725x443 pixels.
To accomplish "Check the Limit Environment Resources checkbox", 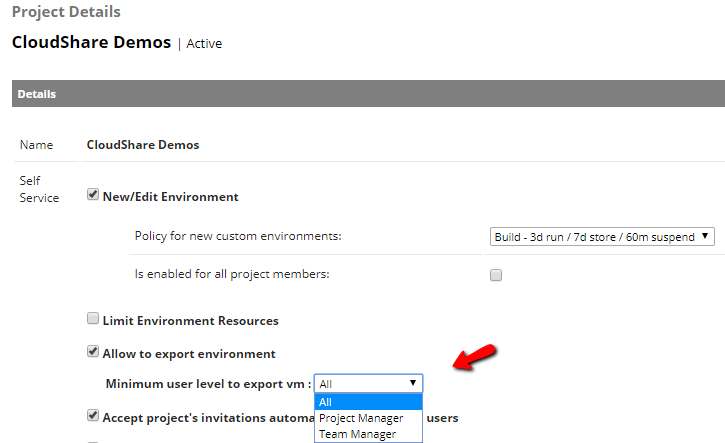I will coord(93,319).
